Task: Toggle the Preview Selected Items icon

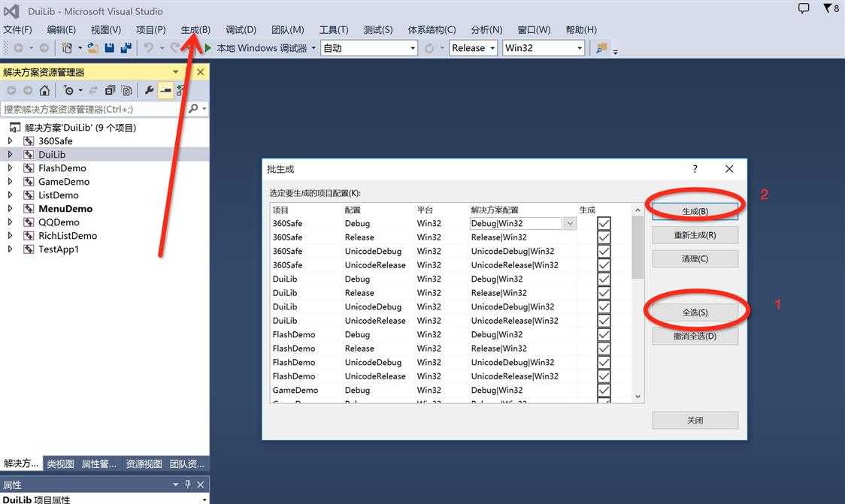Action: [x=166, y=90]
